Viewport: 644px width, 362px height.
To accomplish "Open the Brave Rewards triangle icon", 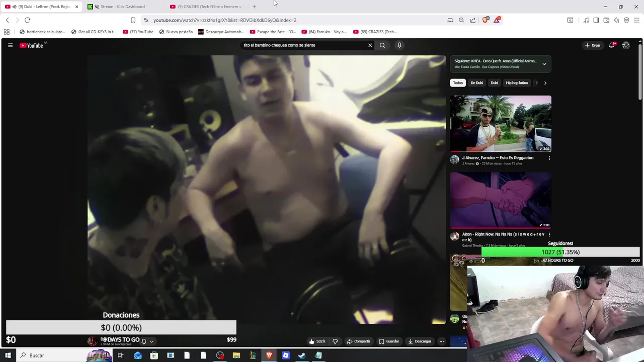I will click(497, 20).
